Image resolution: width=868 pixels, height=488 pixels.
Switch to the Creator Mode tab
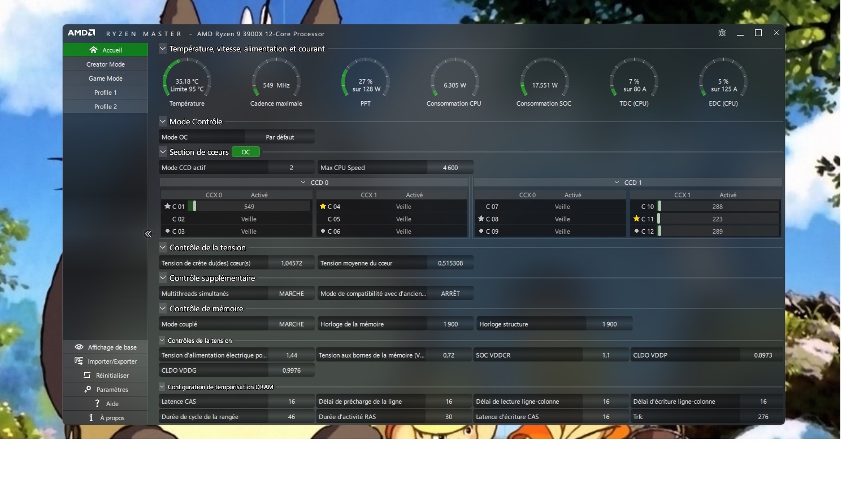coord(106,64)
